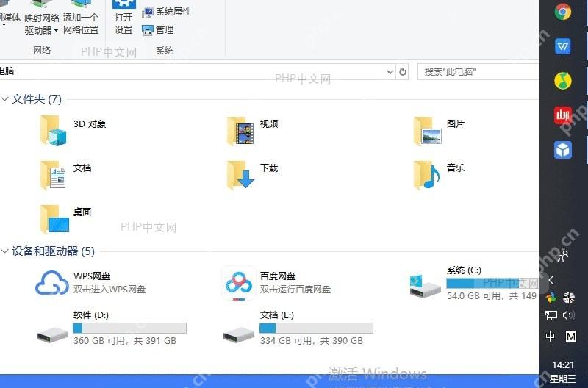This screenshot has height=388, width=588.
Task: Open 百度网盘 icon
Action: pyautogui.click(x=239, y=284)
